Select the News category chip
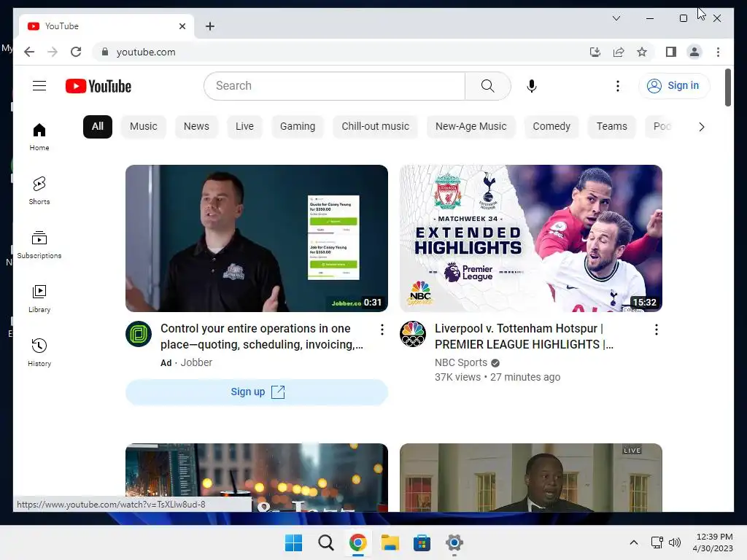The height and width of the screenshot is (560, 747). point(196,127)
